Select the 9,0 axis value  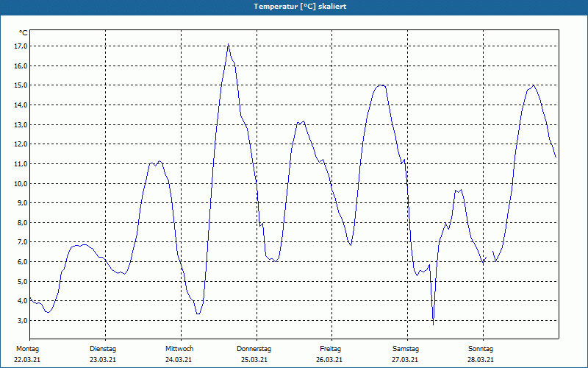coord(22,203)
